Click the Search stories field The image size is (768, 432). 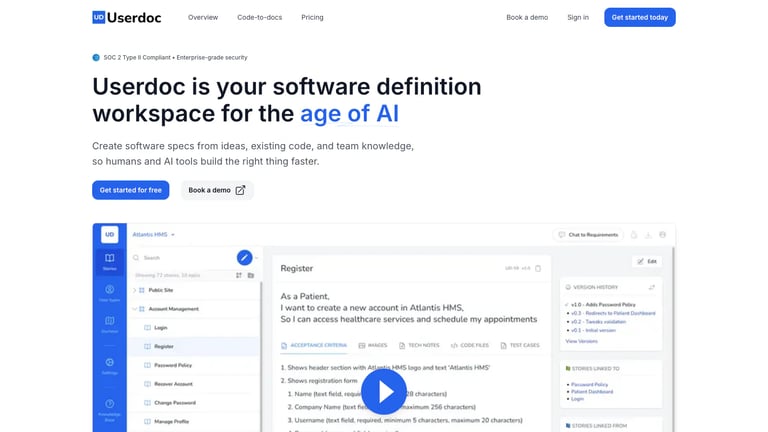182,258
